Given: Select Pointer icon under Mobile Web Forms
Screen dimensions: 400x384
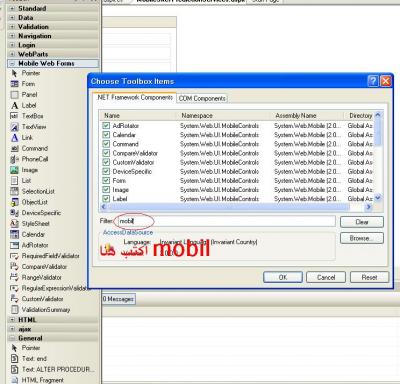Looking at the screenshot, I should click(14, 73).
